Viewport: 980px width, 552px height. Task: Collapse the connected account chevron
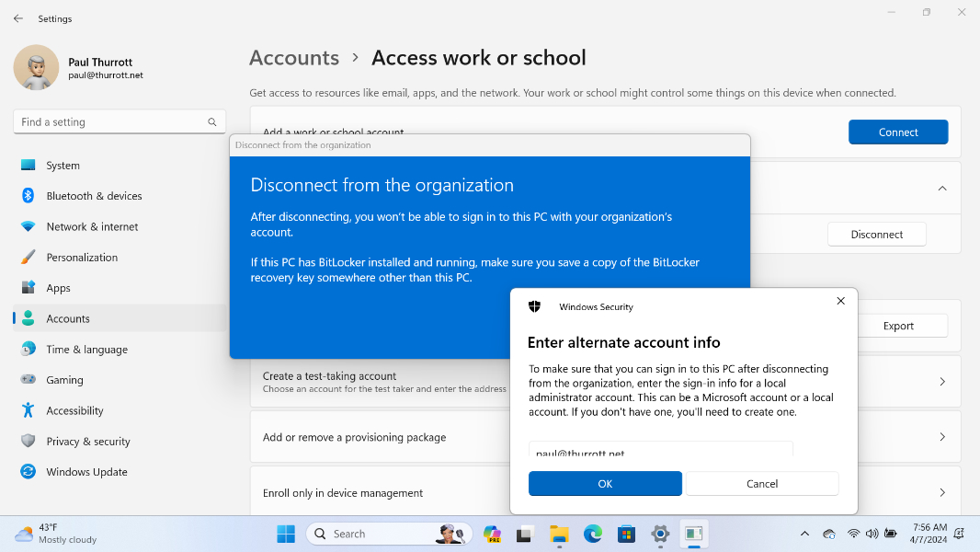(x=941, y=188)
